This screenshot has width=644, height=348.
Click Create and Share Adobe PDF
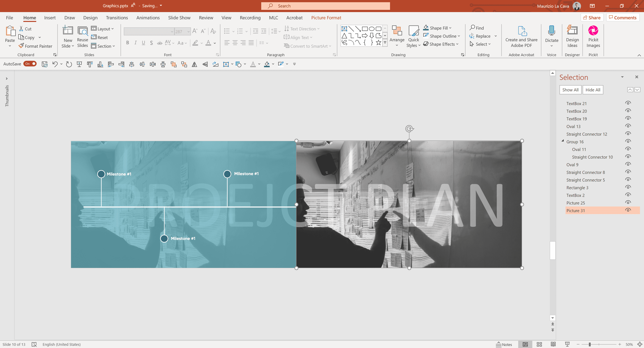click(x=521, y=36)
